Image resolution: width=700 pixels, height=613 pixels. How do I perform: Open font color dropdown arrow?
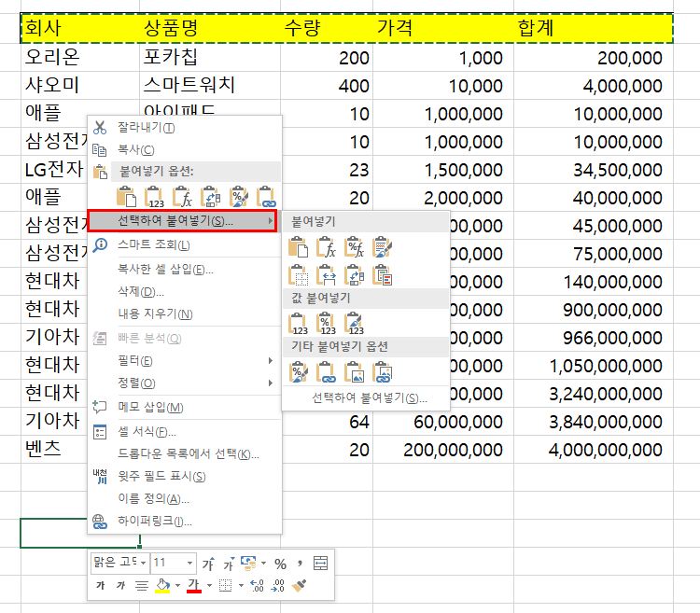pos(209,585)
